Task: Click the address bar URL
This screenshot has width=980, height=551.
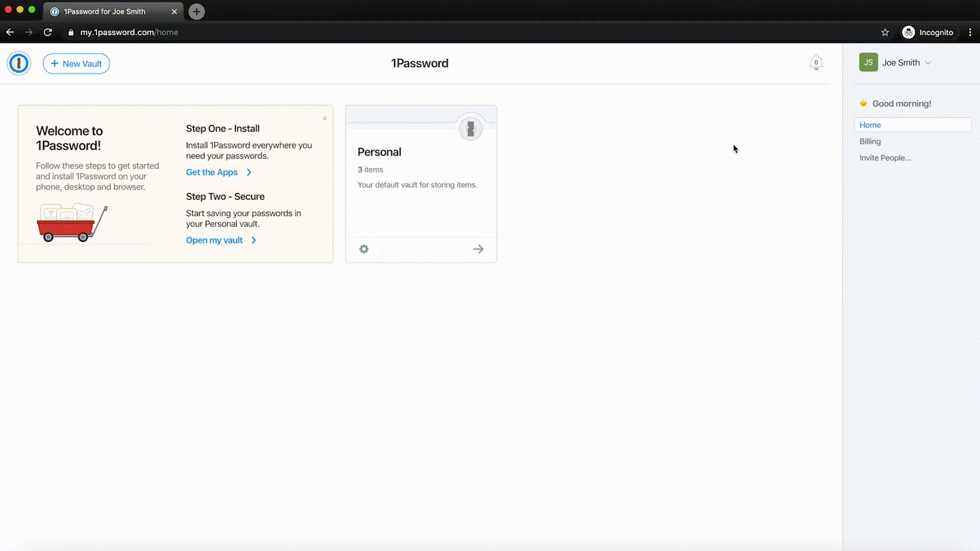Action: (129, 32)
